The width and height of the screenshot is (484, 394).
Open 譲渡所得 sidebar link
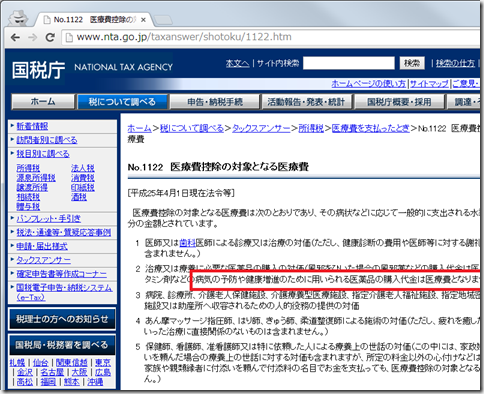pos(32,187)
